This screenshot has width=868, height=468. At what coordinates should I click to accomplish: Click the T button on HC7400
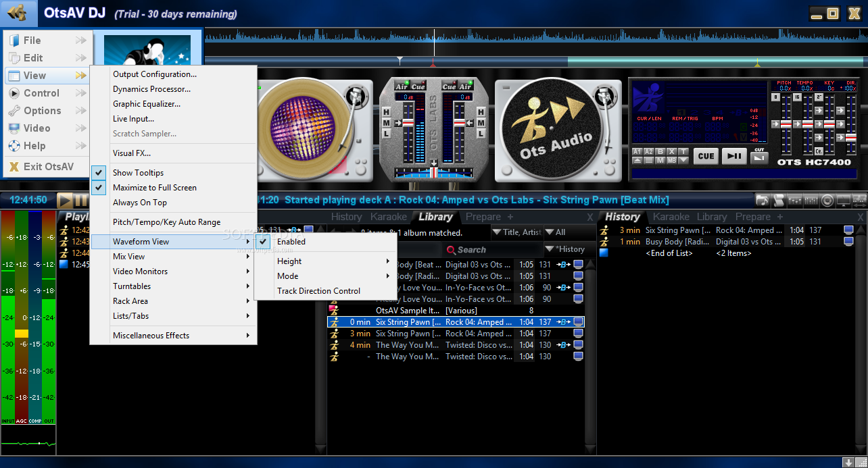683,152
